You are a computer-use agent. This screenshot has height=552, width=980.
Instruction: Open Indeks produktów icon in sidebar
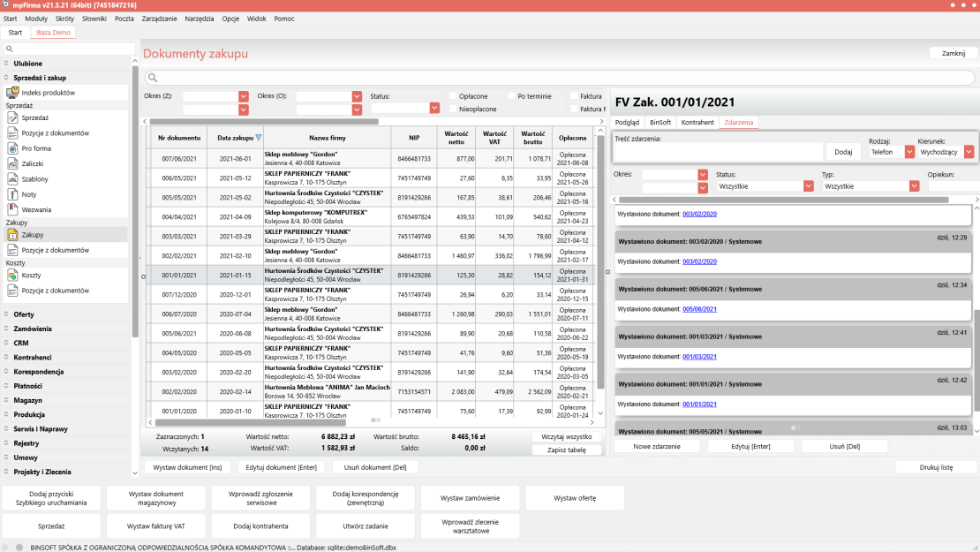12,93
